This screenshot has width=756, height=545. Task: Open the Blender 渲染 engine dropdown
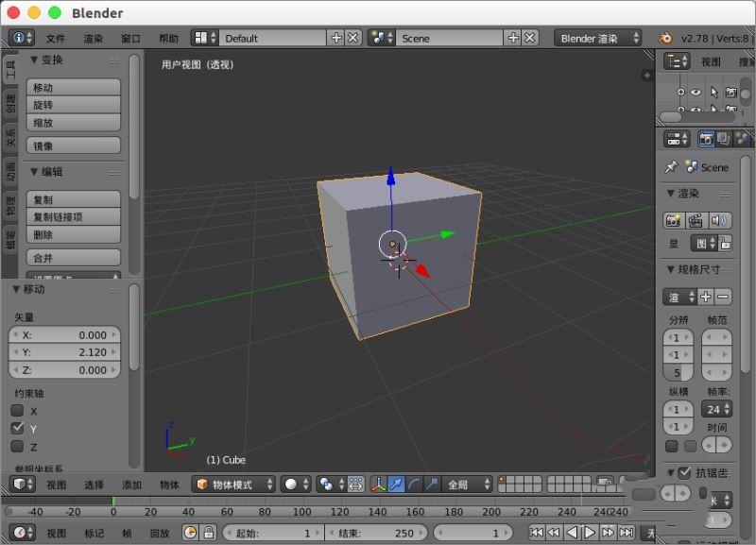pos(593,38)
